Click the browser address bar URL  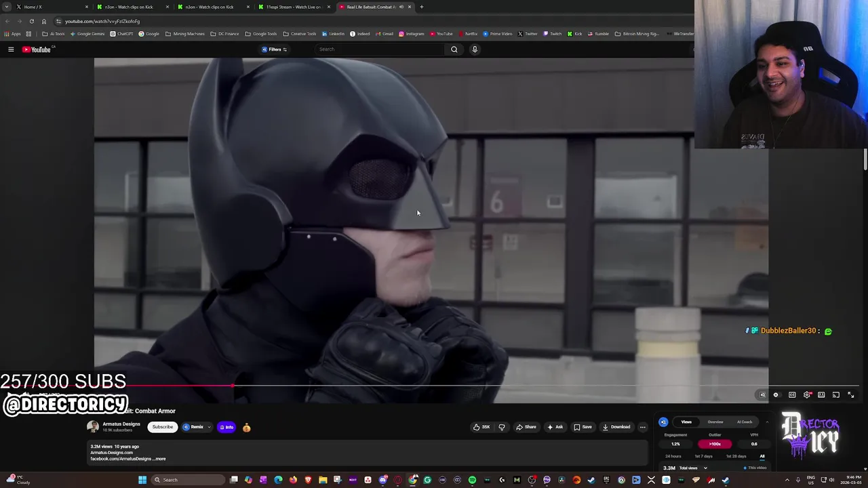click(102, 21)
